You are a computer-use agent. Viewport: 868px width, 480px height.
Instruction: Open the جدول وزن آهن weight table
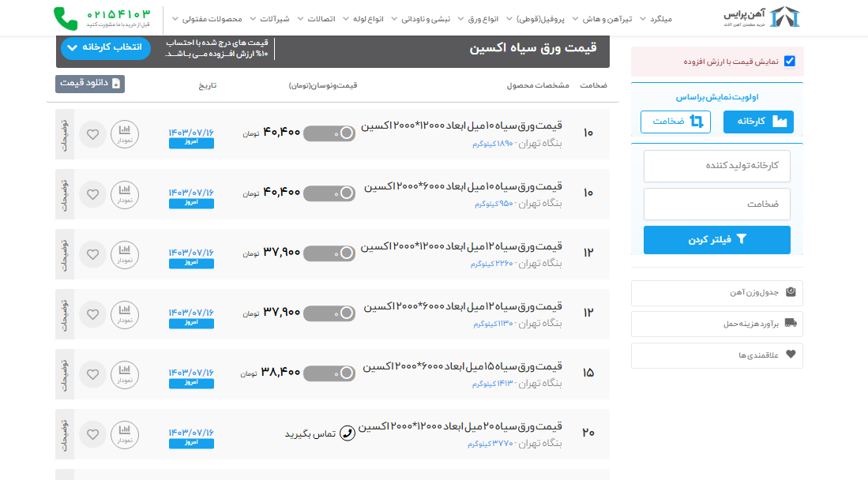click(x=716, y=293)
